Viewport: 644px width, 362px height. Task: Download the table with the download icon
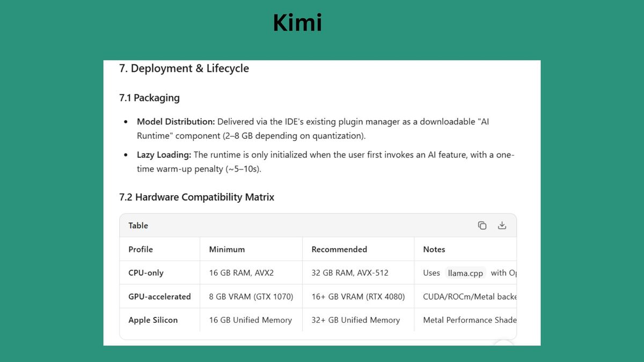[502, 225]
